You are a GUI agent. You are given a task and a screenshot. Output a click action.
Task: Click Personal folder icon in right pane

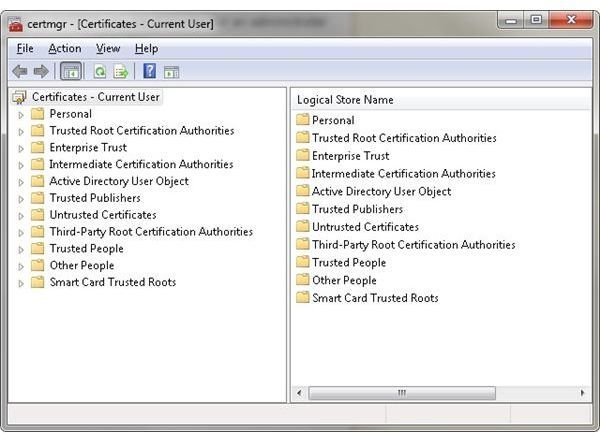pyautogui.click(x=302, y=119)
